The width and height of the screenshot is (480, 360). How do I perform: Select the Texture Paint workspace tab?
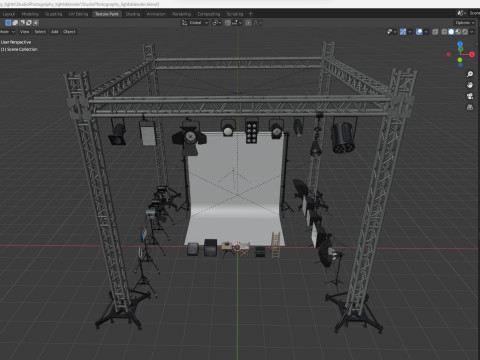click(107, 14)
